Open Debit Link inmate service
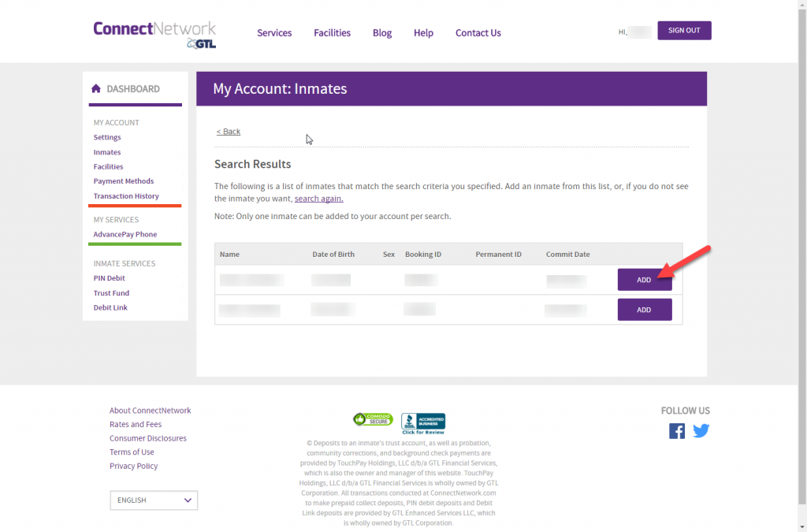Screen dimensions: 807x532 tap(110, 307)
